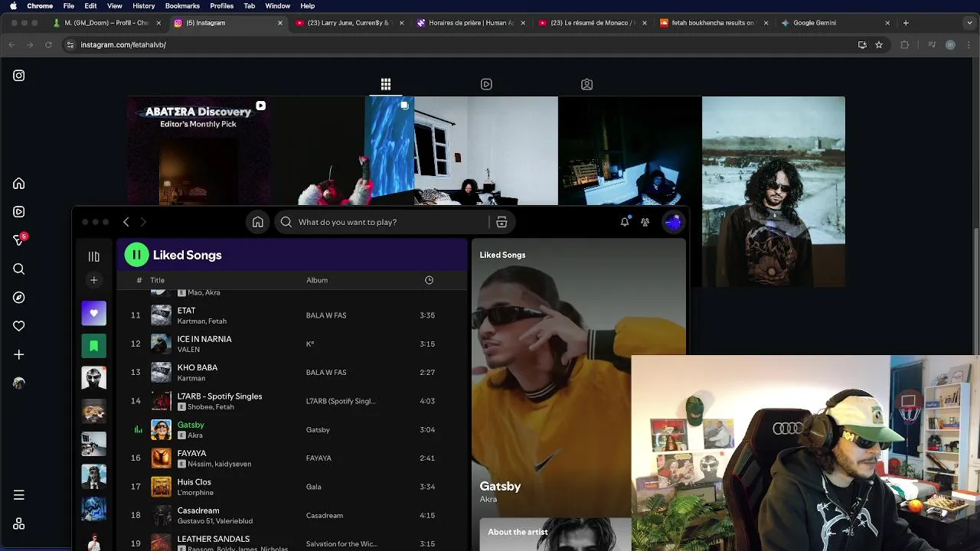The width and height of the screenshot is (980, 551).
Task: Pause playback with the green Liked Songs button
Action: (x=136, y=255)
